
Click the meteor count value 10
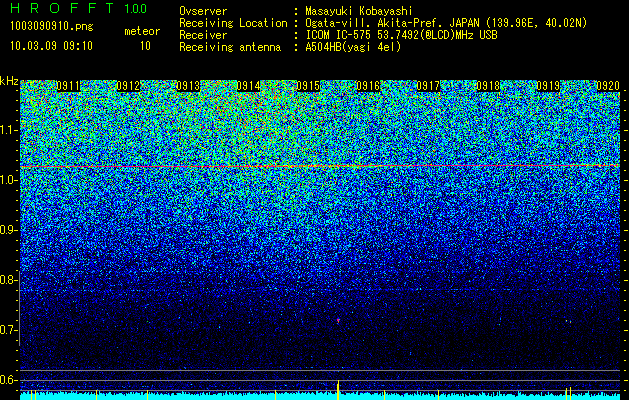point(145,46)
